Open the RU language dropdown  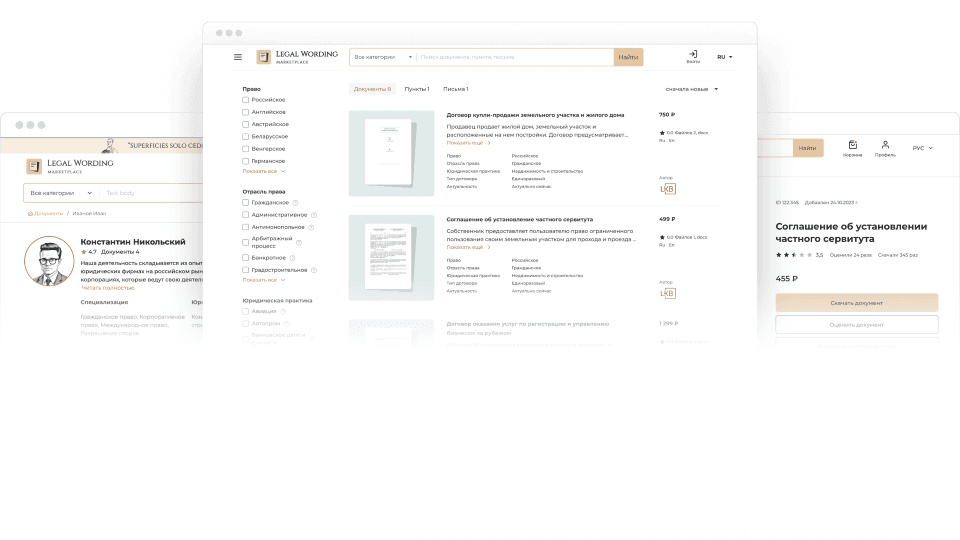(724, 57)
